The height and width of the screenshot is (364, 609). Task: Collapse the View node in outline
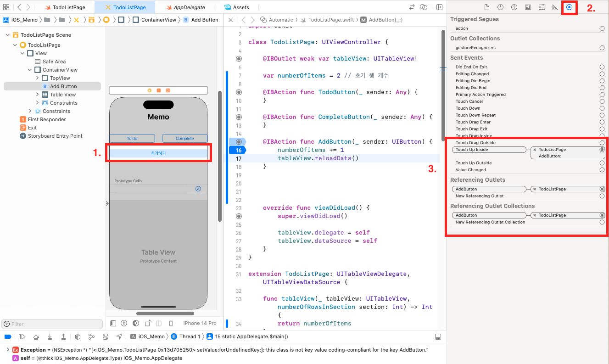click(x=22, y=53)
